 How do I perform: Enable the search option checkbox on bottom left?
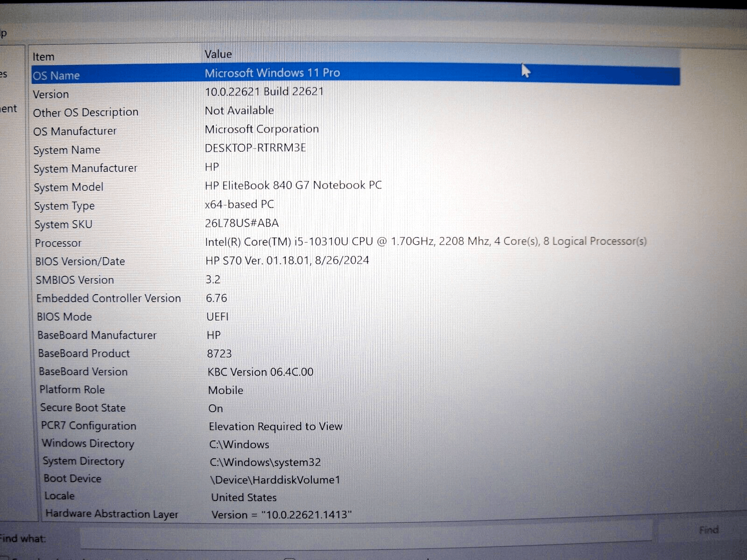[x=5, y=558]
